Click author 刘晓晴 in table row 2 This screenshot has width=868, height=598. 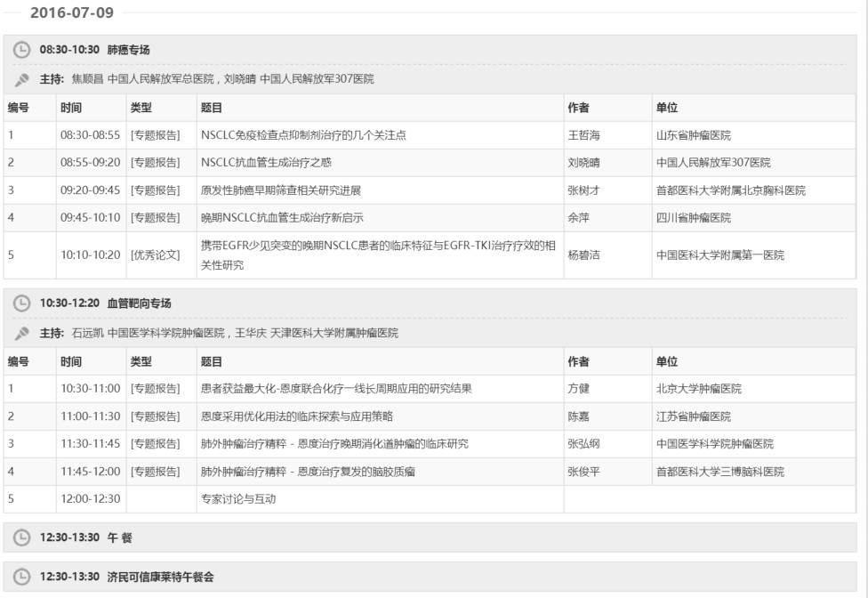coord(583,163)
